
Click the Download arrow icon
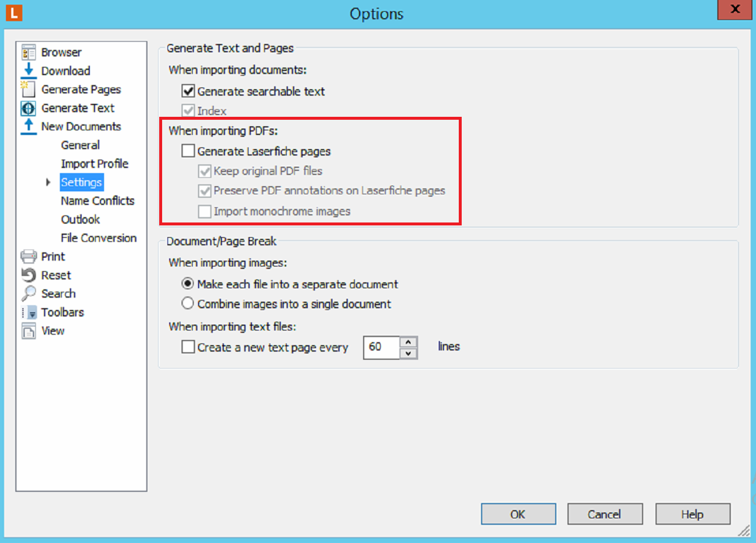tap(29, 70)
